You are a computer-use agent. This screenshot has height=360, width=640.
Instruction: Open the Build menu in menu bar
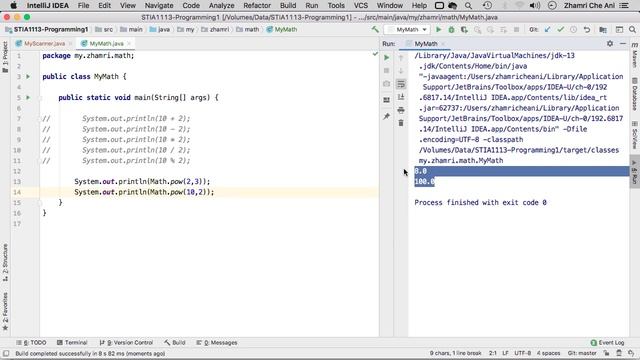pos(288,5)
